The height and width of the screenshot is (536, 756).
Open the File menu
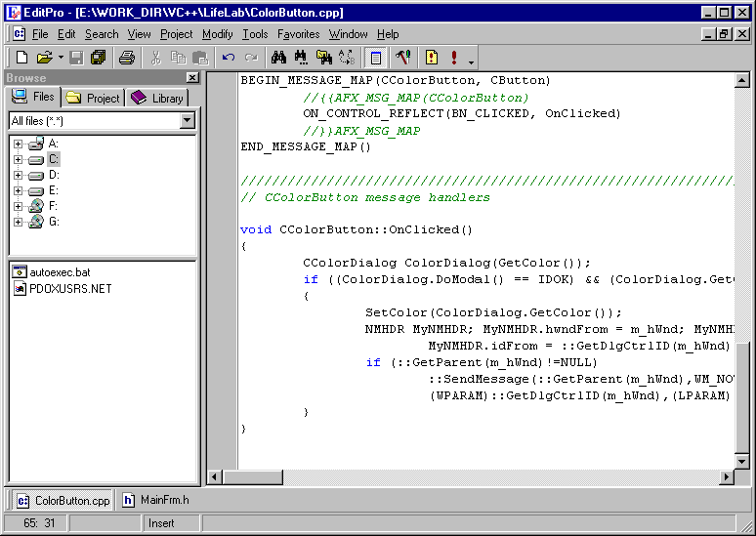tap(40, 34)
